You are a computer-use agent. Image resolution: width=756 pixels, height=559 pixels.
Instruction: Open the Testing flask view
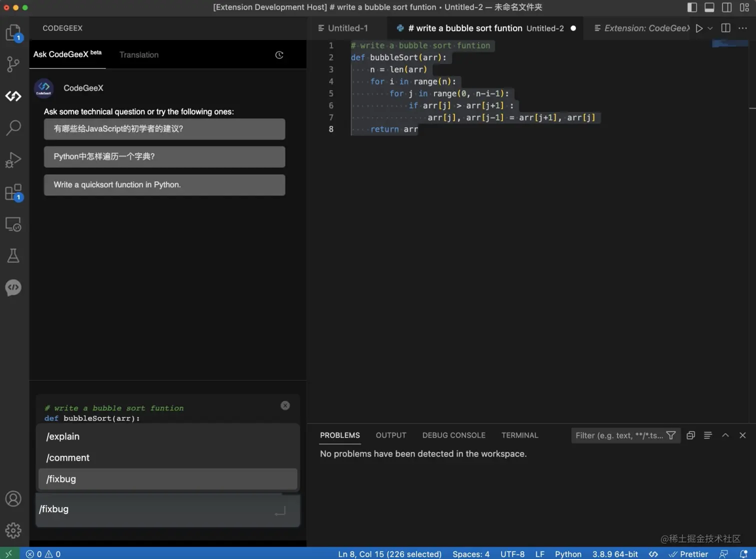pos(13,256)
